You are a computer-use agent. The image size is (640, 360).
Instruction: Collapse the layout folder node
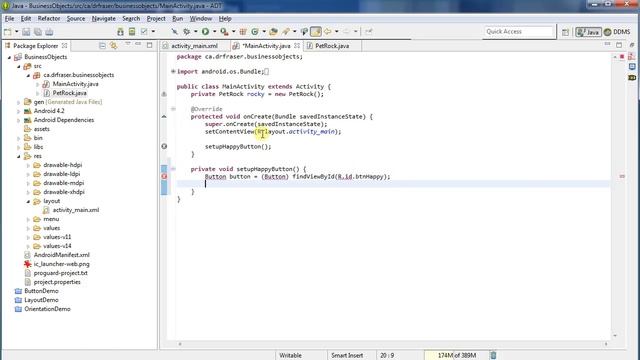28,201
